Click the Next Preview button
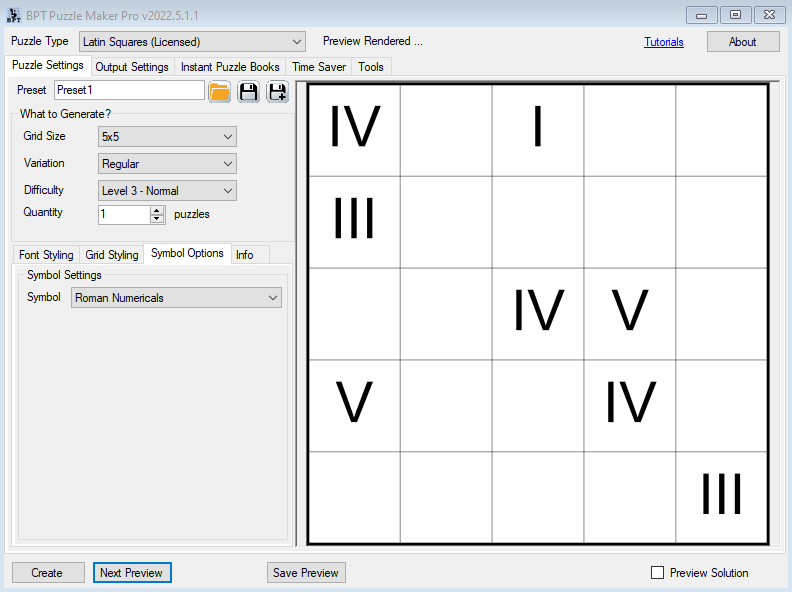 pyautogui.click(x=132, y=573)
